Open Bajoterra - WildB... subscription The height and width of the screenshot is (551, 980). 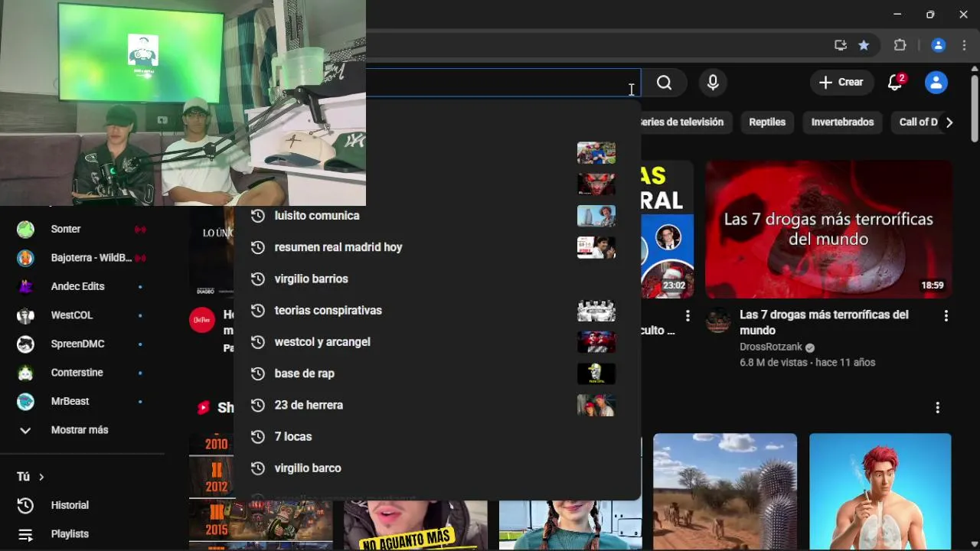(82, 258)
